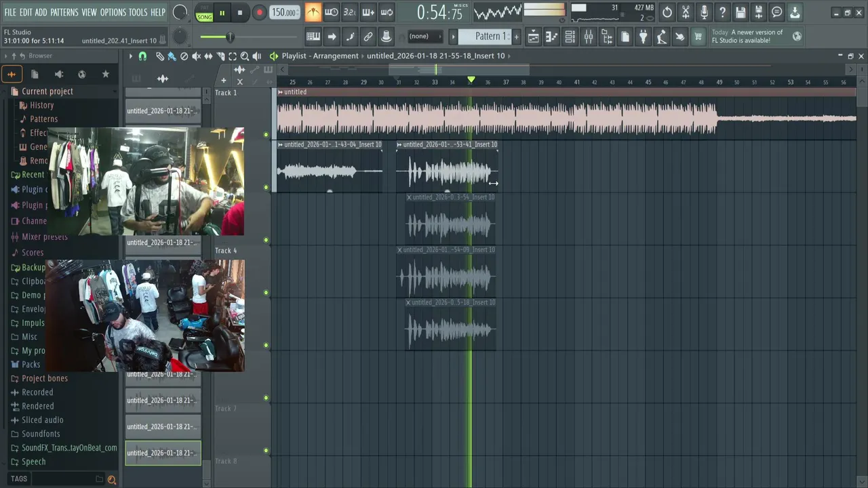Image resolution: width=868 pixels, height=488 pixels.
Task: Save project with the floppy disk icon
Action: [741, 12]
